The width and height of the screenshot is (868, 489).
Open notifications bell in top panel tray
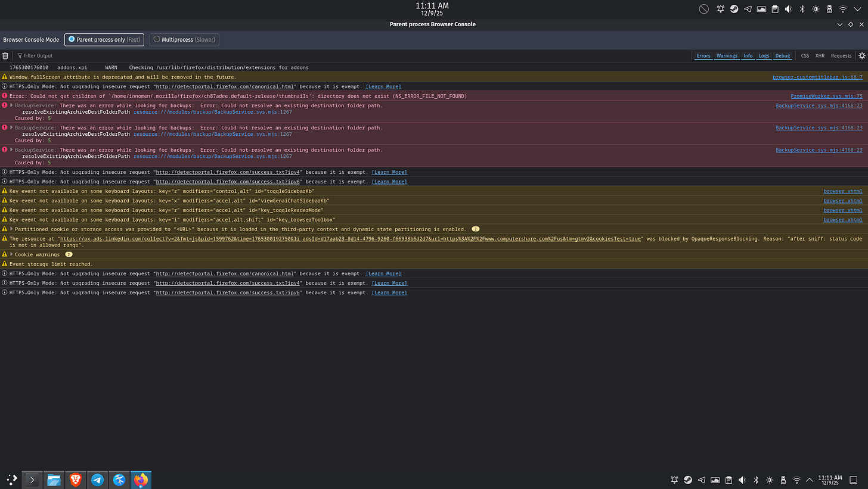(x=721, y=9)
